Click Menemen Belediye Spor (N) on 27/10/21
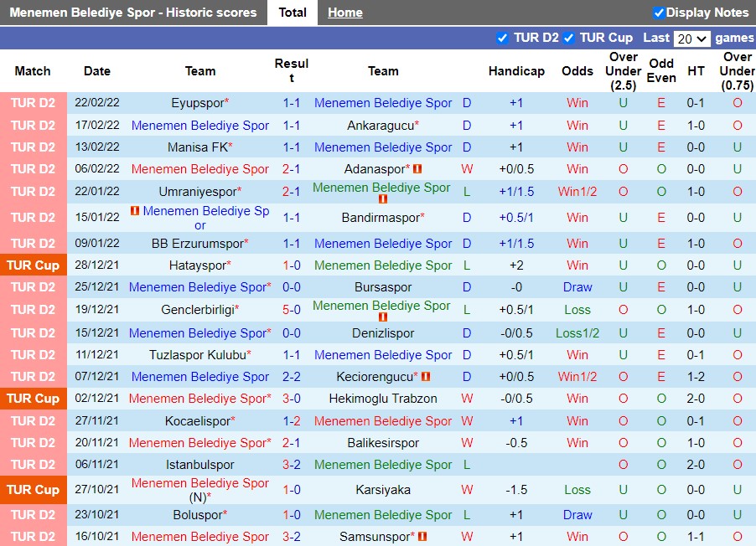The image size is (756, 546). [x=199, y=490]
